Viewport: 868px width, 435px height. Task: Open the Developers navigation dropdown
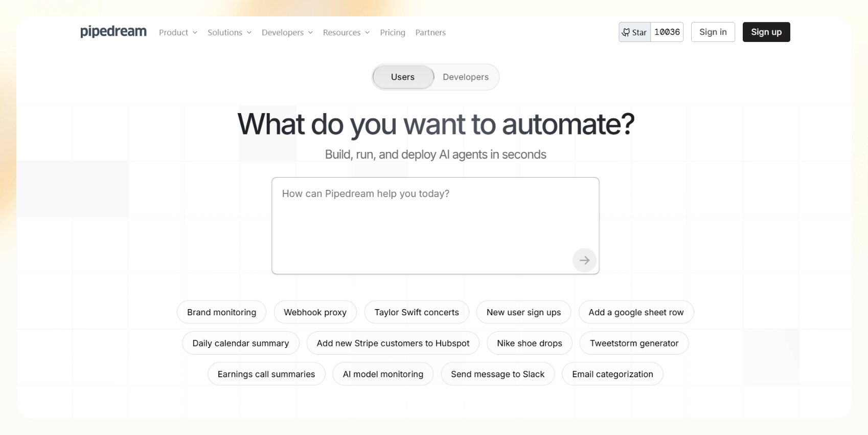tap(287, 32)
